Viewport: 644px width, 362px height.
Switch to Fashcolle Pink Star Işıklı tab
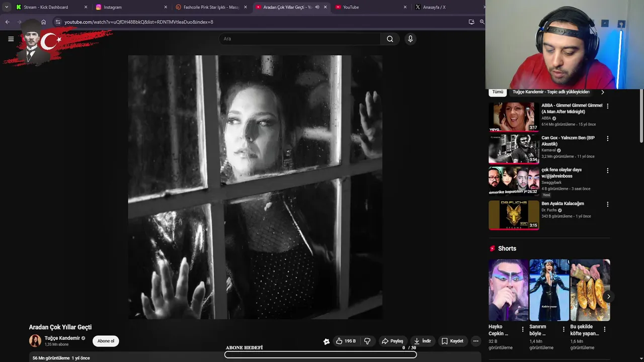[211, 7]
